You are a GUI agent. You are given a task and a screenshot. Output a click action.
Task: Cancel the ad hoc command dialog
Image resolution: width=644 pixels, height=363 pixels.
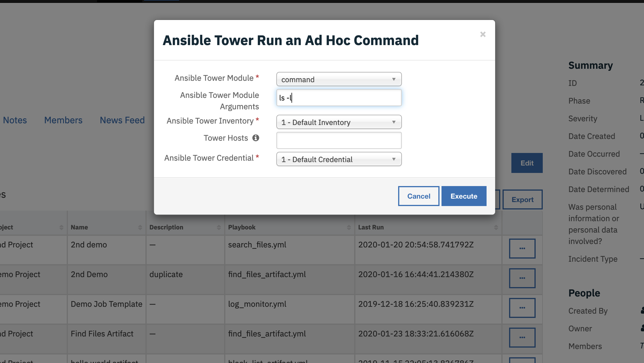coord(419,196)
